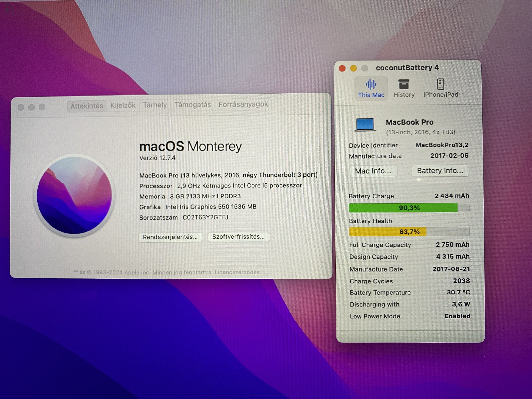This screenshot has width=532, height=399.
Task: Click the MacBookPro13,2 device identifier value
Action: coord(442,145)
